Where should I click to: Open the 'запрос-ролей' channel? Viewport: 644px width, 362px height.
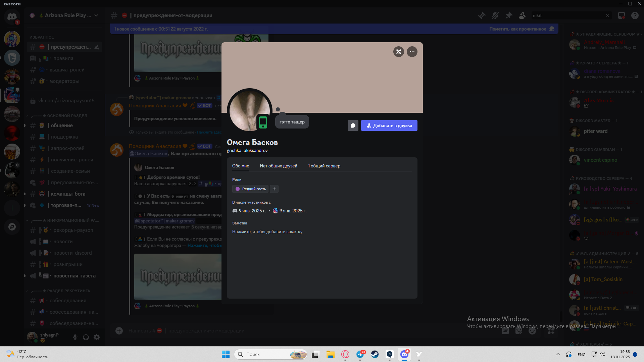[x=64, y=148]
